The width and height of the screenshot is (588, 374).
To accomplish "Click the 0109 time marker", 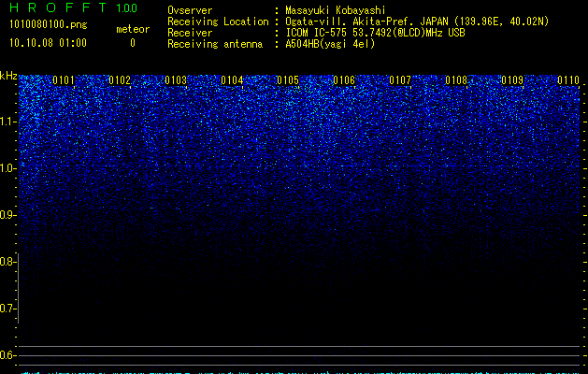I will click(512, 80).
